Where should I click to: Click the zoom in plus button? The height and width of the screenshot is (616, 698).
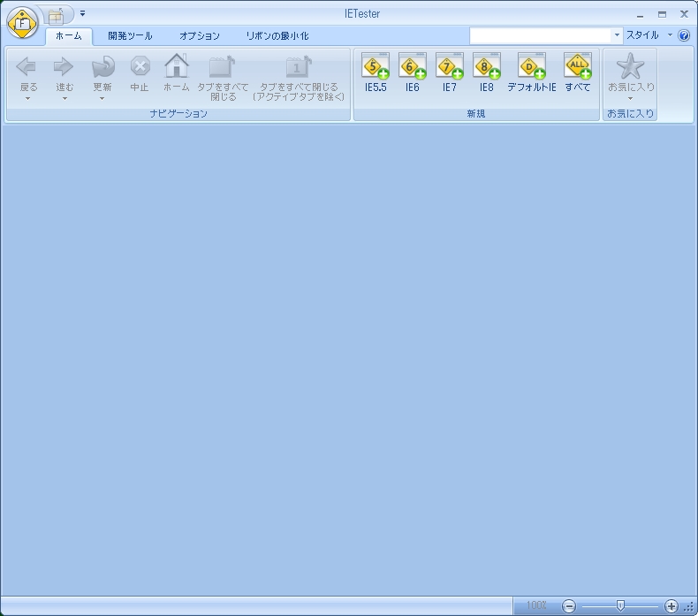click(x=671, y=605)
